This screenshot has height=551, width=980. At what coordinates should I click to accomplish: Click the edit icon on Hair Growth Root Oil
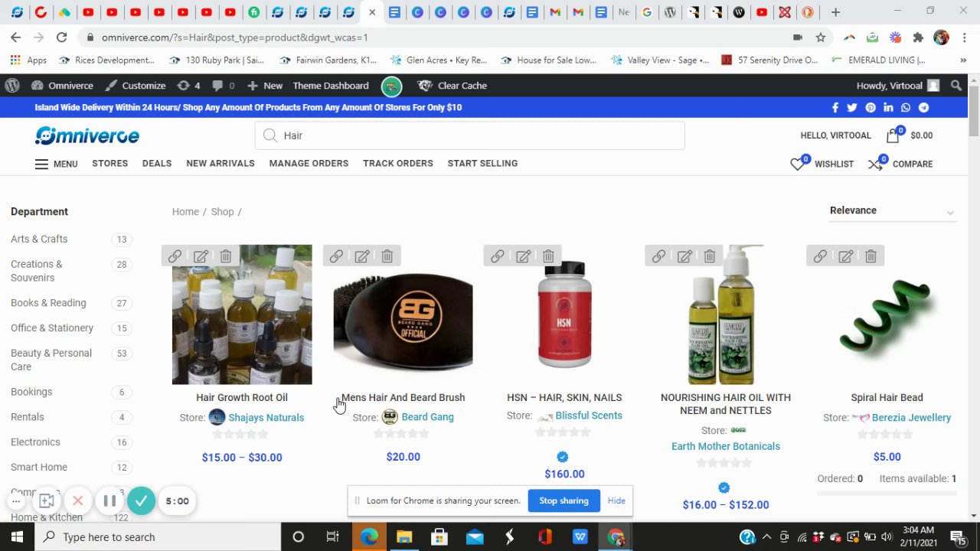(x=201, y=256)
